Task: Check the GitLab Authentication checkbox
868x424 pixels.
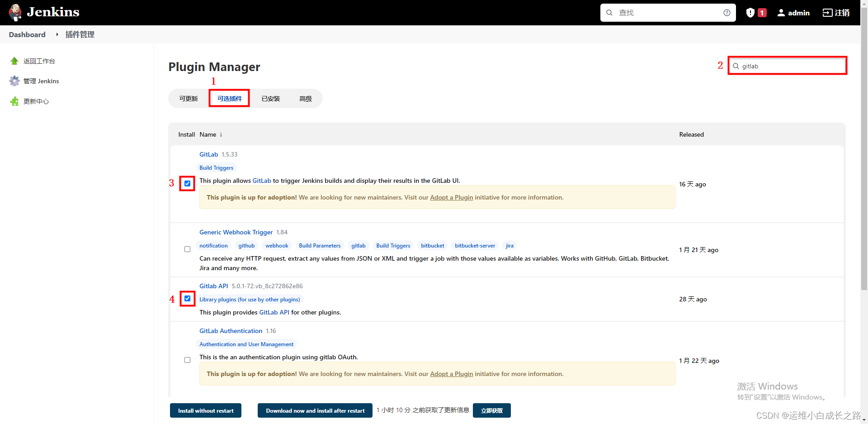Action: click(x=187, y=360)
